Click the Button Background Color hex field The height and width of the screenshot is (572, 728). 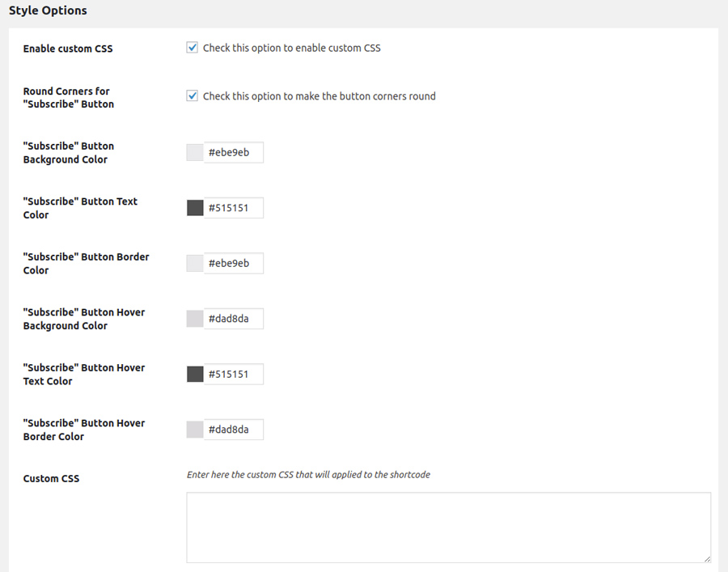(x=233, y=153)
